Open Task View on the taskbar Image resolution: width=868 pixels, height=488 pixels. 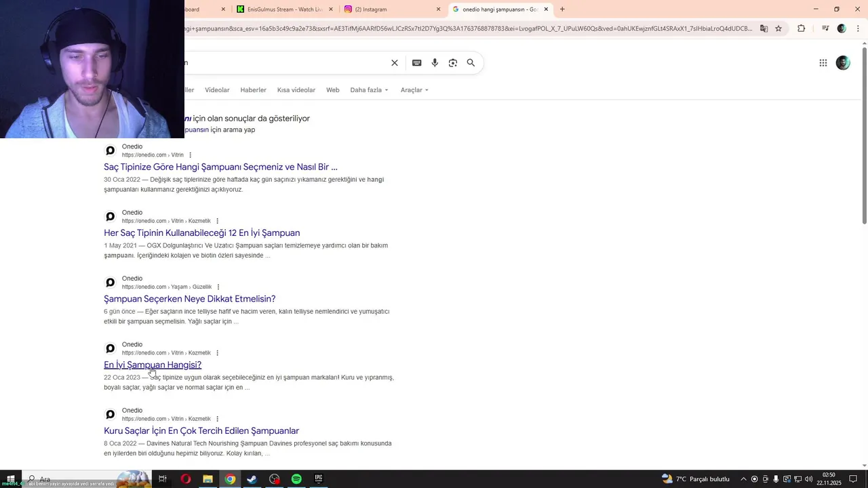[163, 479]
